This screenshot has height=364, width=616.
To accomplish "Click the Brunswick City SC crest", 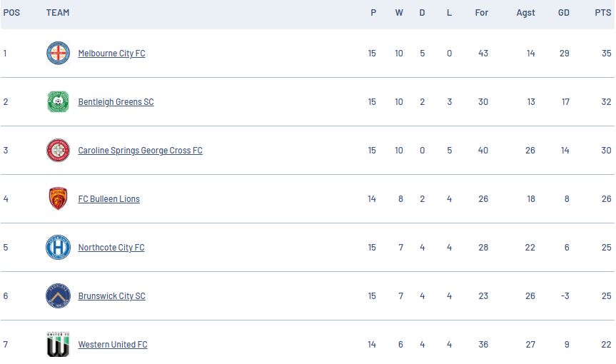I will [58, 296].
